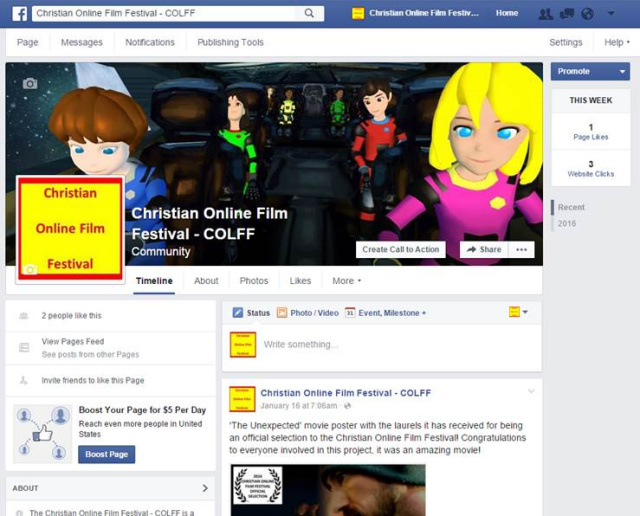The image size is (640, 516).
Task: Click the Boost Your Page illustration
Action: (42, 434)
